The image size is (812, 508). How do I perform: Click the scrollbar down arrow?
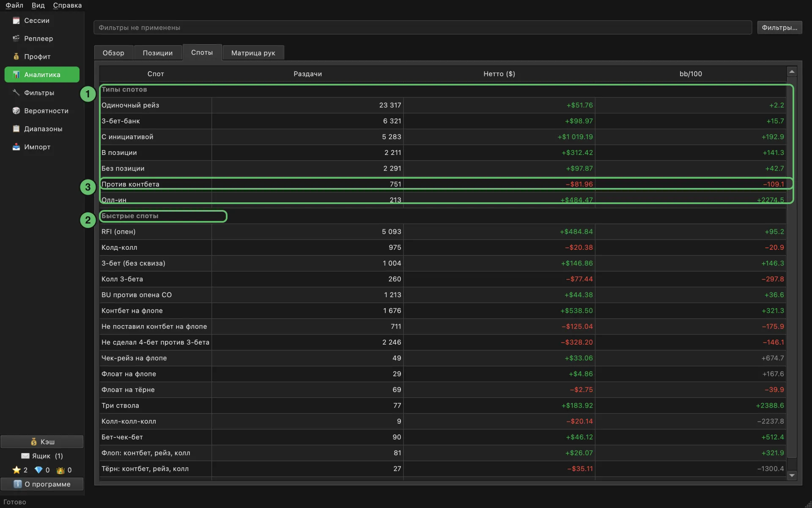(792, 475)
